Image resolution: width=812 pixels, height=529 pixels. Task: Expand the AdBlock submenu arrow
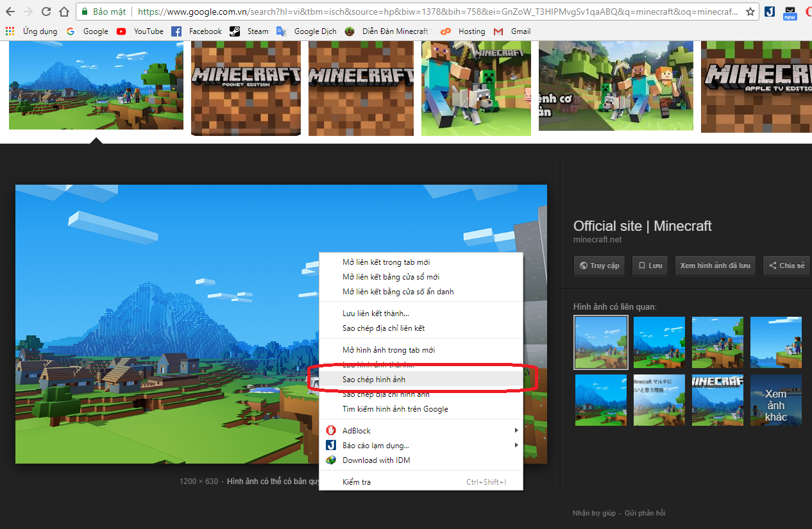516,431
